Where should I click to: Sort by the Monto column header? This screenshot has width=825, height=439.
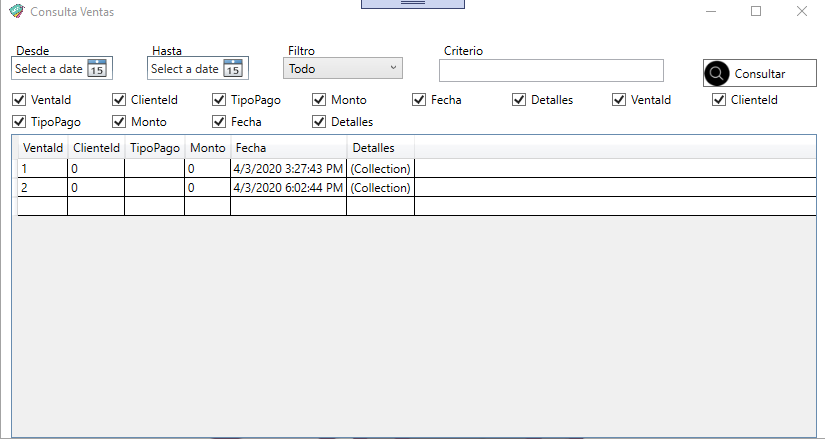(x=208, y=148)
